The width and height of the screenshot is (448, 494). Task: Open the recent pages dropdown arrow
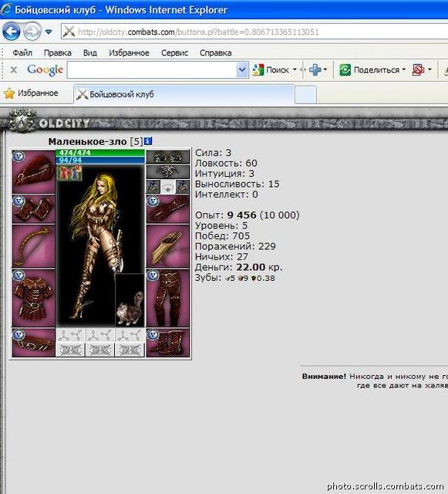49,32
